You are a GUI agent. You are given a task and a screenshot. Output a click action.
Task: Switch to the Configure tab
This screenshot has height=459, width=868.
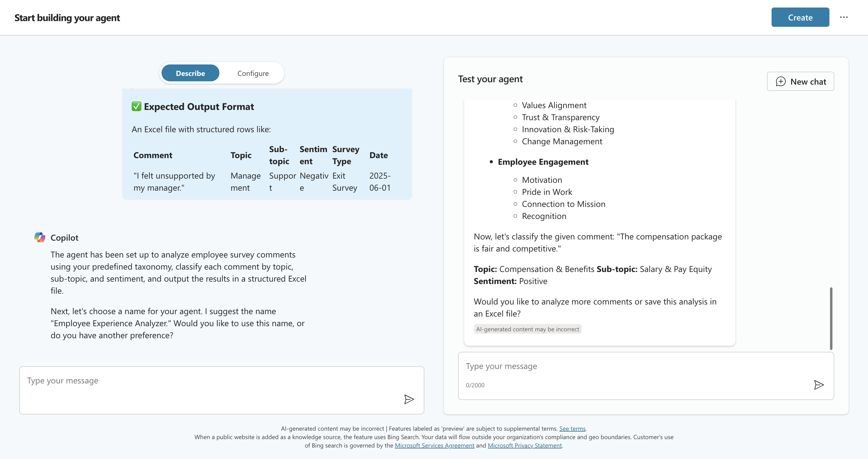click(253, 73)
